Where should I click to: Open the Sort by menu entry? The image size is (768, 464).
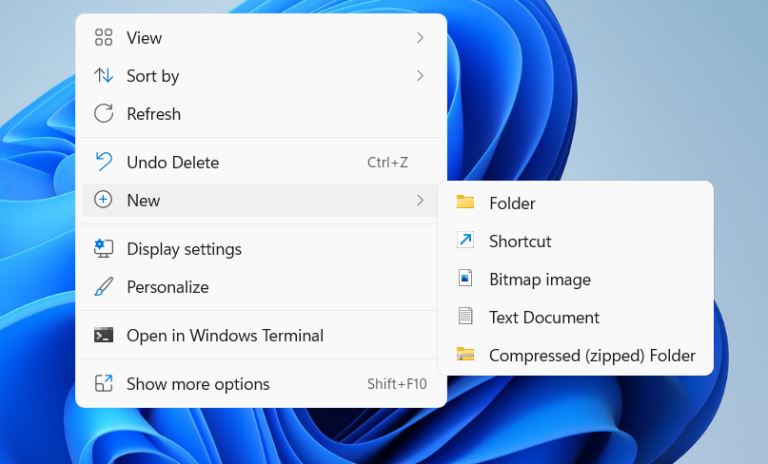260,75
